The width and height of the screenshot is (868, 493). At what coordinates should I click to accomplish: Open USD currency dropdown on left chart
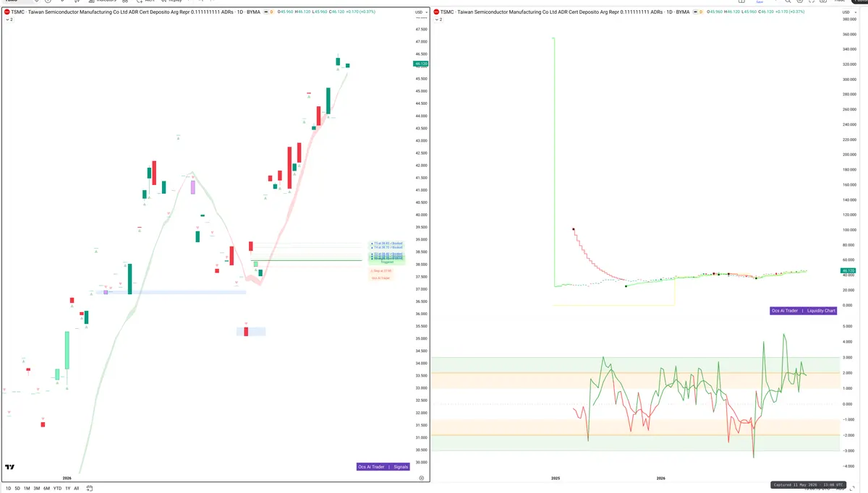point(420,12)
